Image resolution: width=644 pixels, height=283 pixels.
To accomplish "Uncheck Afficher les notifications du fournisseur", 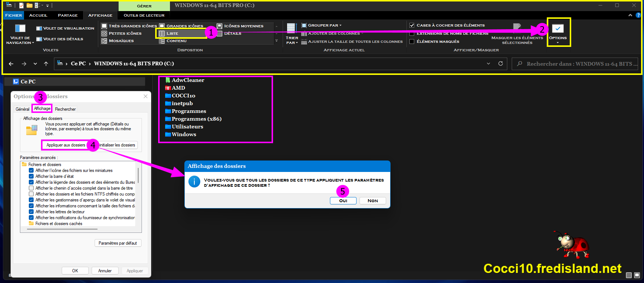I will (31, 218).
